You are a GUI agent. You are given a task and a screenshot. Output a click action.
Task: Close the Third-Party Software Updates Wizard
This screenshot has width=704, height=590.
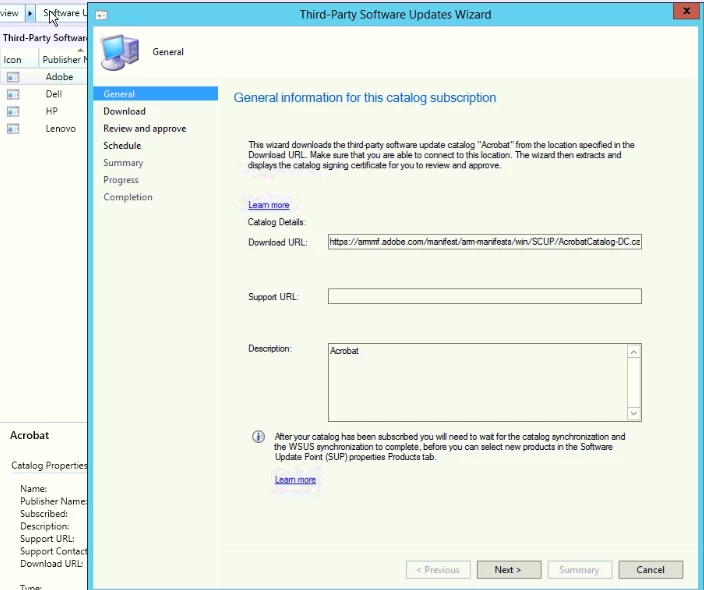pos(686,11)
